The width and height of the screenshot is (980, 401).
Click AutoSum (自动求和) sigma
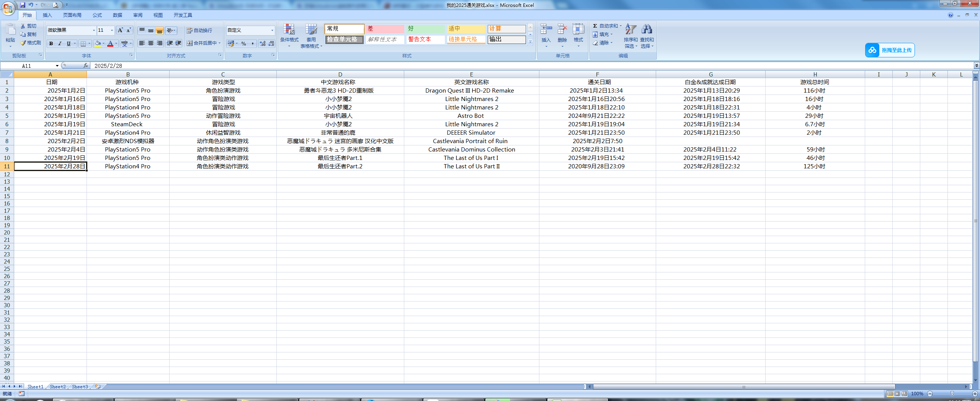coord(595,26)
